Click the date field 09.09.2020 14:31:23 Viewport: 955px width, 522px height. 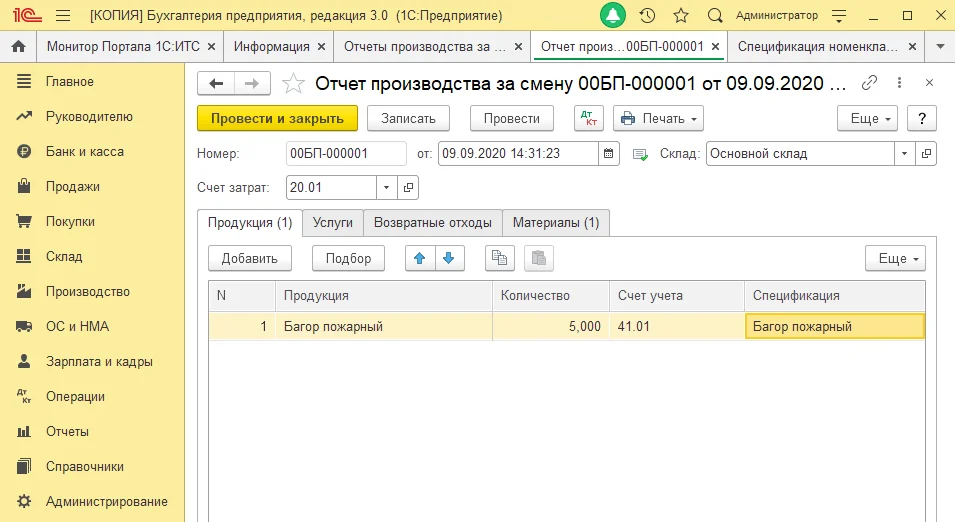pos(518,153)
